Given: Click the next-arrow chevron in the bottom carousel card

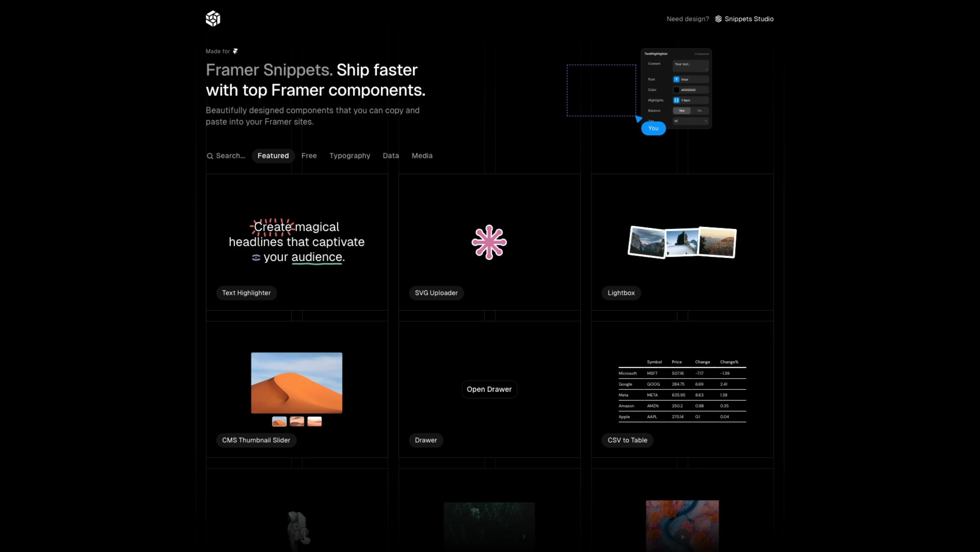Looking at the screenshot, I should point(524,536).
